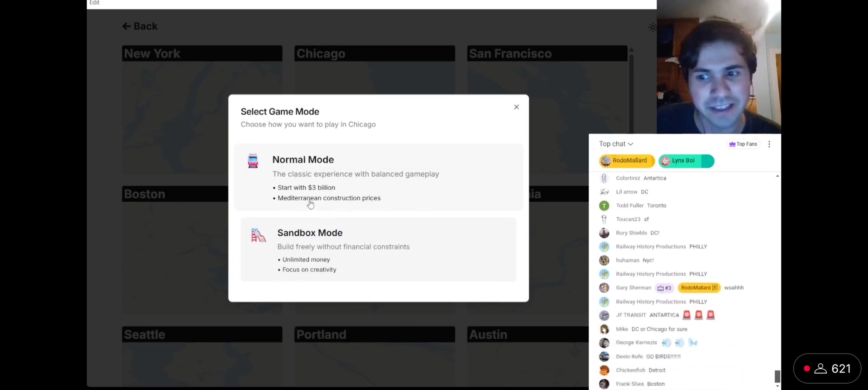This screenshot has height=390, width=868.
Task: Click the RodoMallard member badge in chat
Action: [x=699, y=288]
